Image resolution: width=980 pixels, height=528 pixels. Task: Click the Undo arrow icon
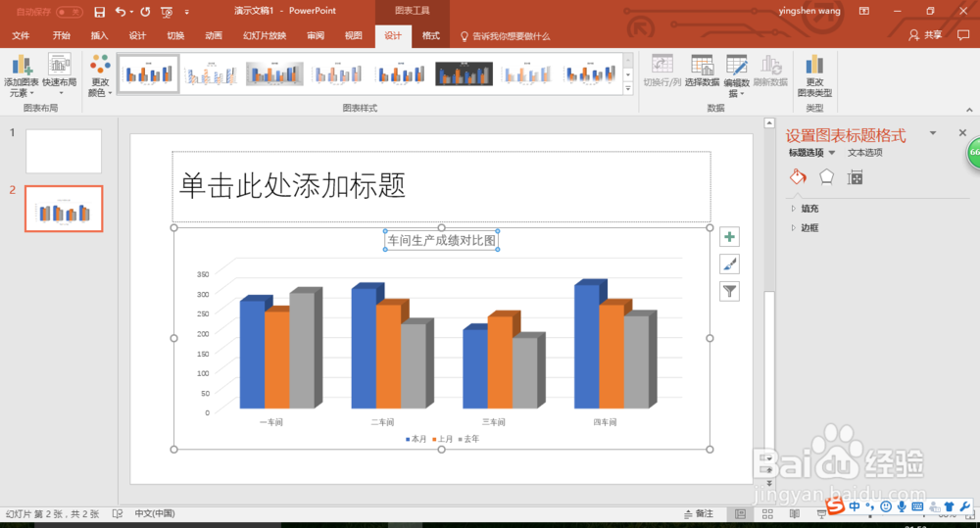120,12
